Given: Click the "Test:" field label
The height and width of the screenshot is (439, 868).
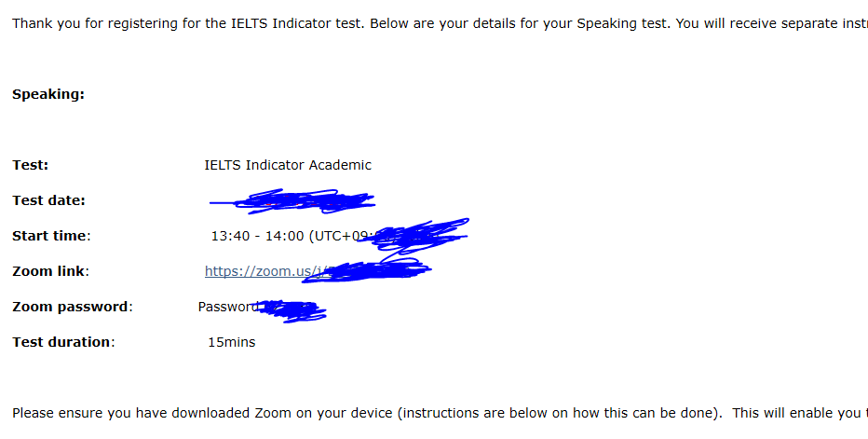Looking at the screenshot, I should 31,165.
